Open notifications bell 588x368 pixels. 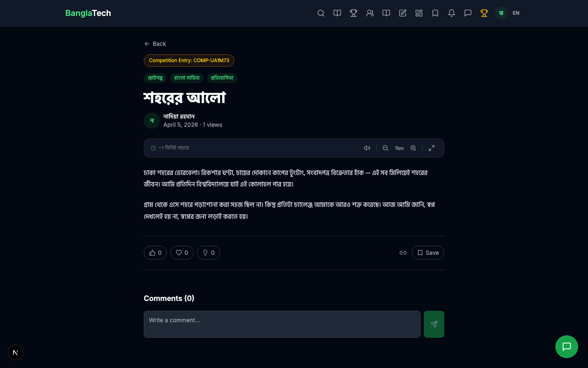click(452, 13)
